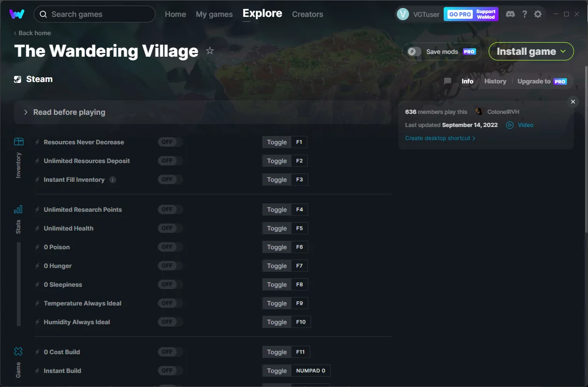The width and height of the screenshot is (588, 387).
Task: Toggle Unlimited Resources Deposit switch
Action: tap(170, 161)
